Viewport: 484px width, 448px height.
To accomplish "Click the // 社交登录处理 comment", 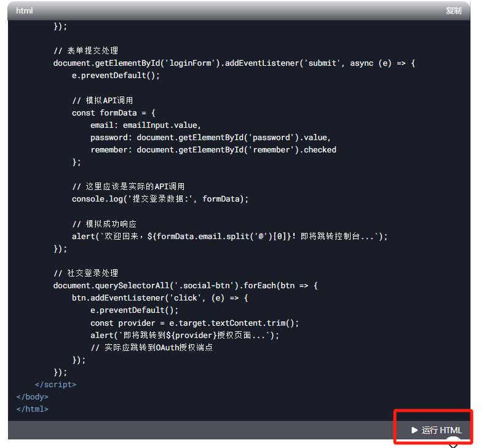I will click(x=86, y=273).
